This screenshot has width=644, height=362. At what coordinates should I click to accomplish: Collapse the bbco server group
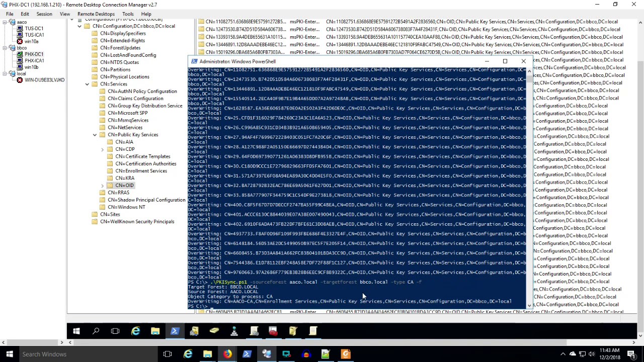click(5, 48)
